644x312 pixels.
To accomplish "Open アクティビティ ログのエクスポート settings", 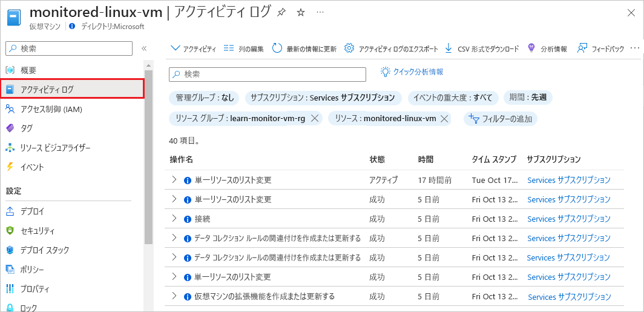I will (x=391, y=48).
